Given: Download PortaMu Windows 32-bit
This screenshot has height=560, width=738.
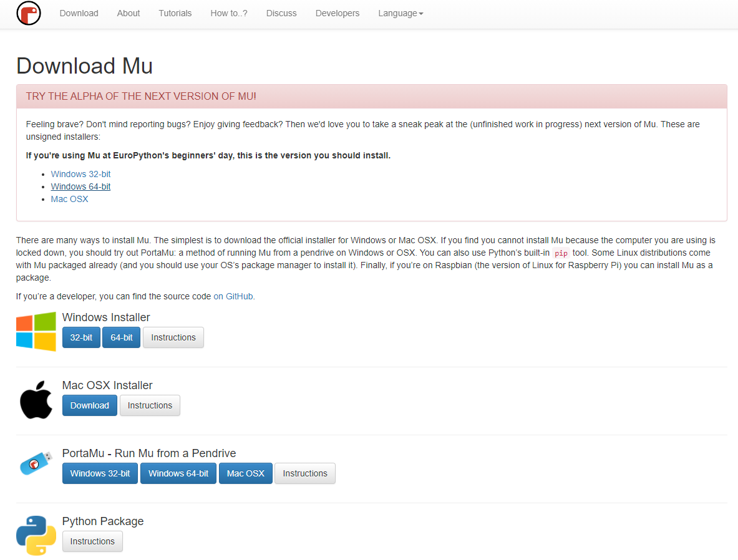Looking at the screenshot, I should tap(100, 473).
